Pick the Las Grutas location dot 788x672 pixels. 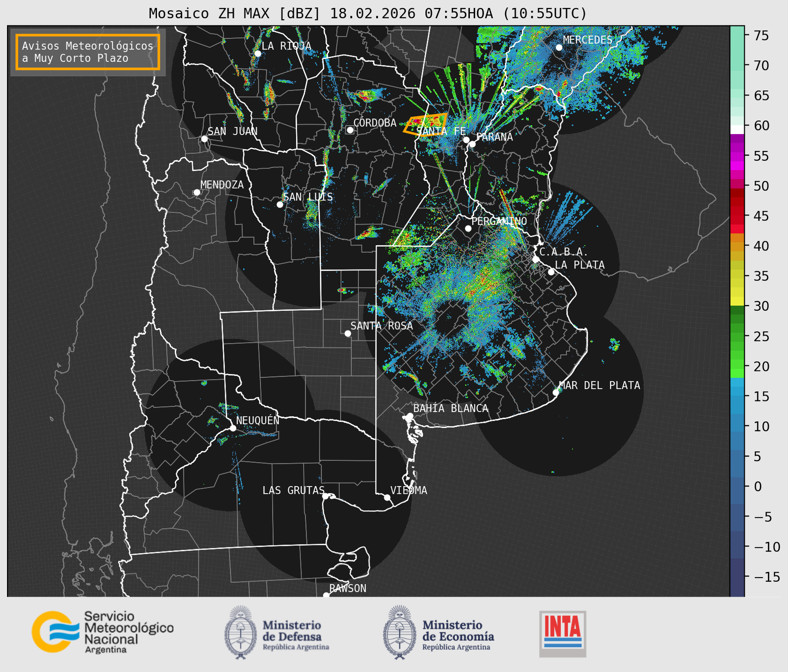click(x=326, y=496)
